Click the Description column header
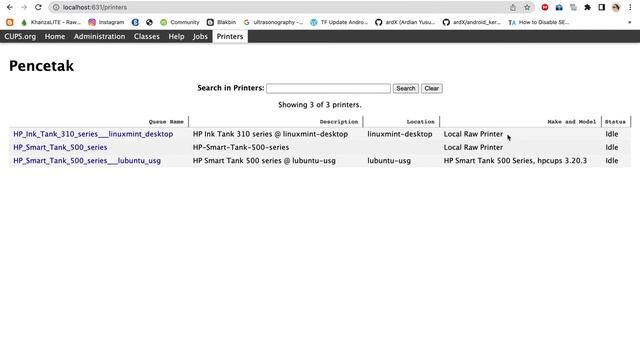Screen dimensions: 640x360 pos(339,122)
